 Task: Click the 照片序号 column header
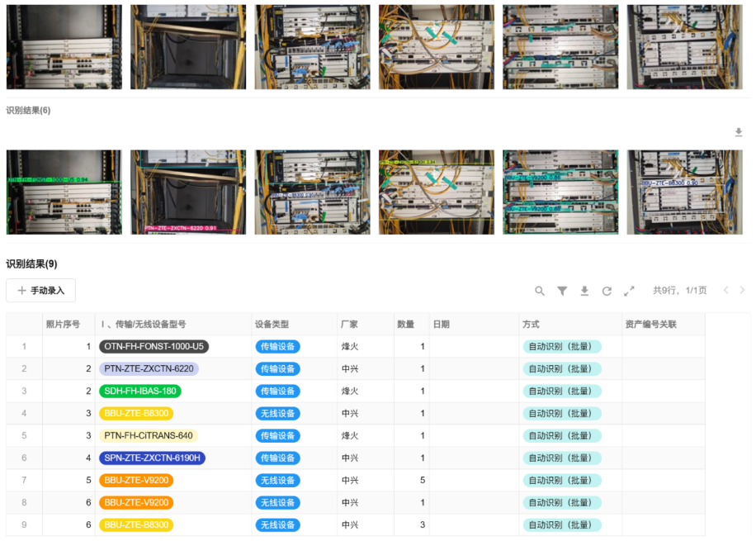point(63,325)
